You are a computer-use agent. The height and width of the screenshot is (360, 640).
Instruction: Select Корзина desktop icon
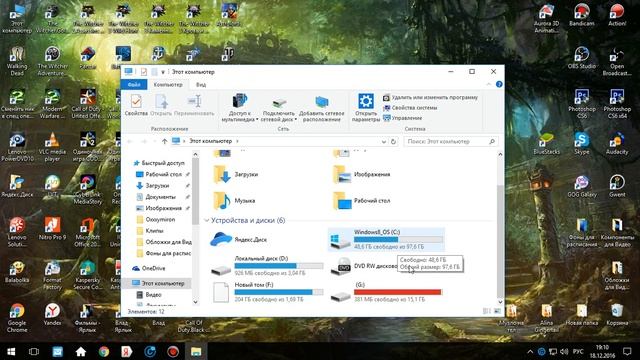click(x=617, y=315)
